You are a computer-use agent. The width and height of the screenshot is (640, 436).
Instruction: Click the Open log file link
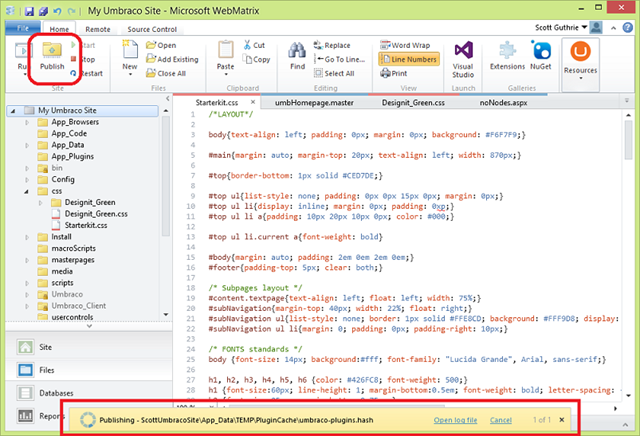(455, 420)
